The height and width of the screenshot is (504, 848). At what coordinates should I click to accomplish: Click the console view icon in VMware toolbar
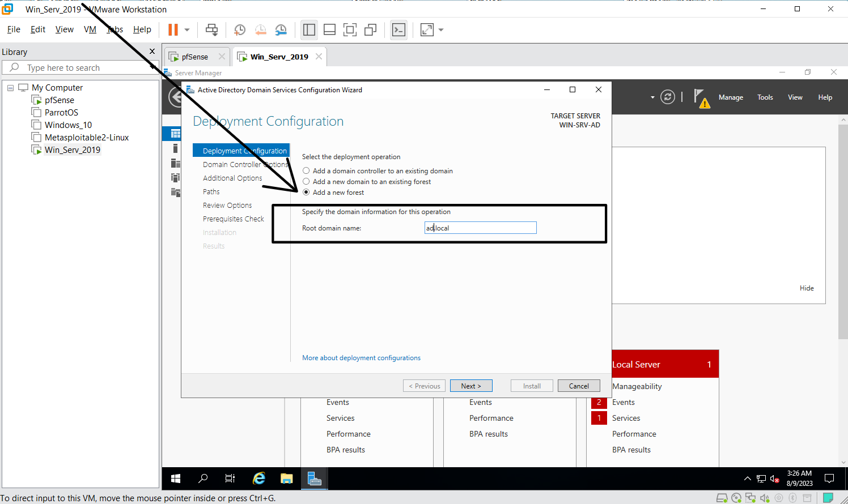point(399,30)
